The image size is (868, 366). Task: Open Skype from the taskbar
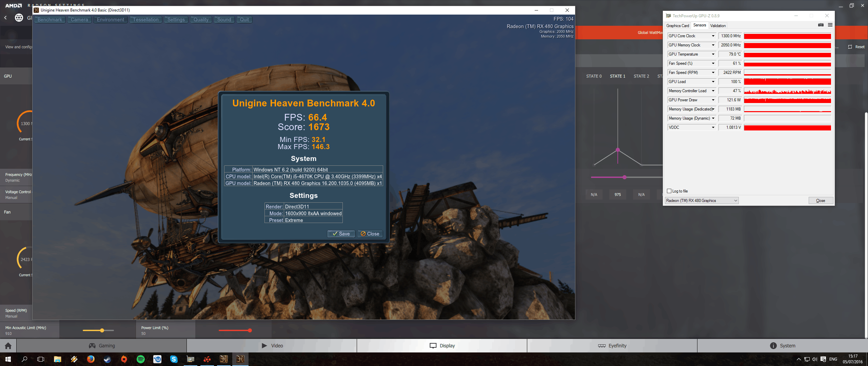(174, 359)
